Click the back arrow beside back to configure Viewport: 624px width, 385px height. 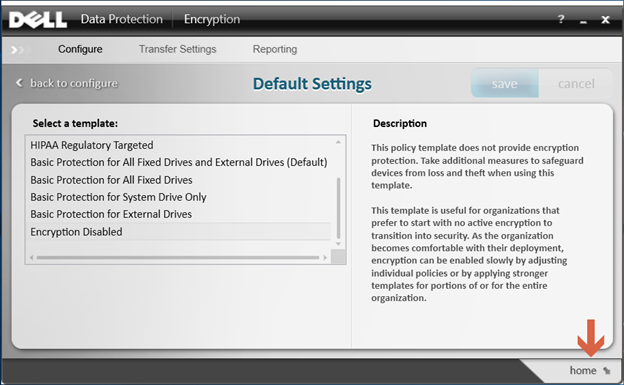[19, 83]
